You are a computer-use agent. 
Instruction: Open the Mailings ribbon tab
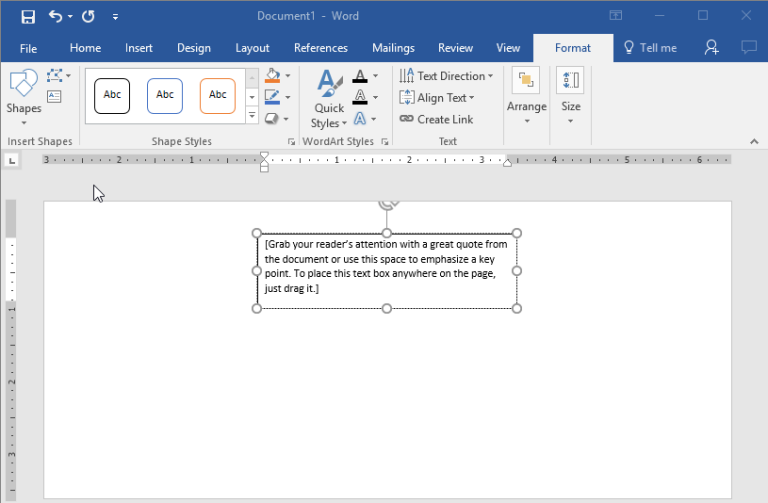[393, 48]
